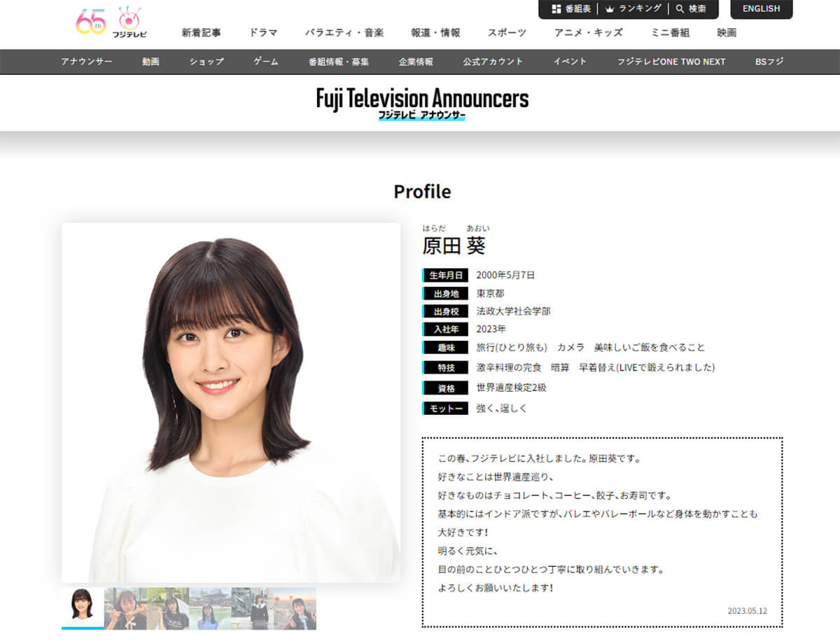Image resolution: width=840 pixels, height=643 pixels.
Task: Switch to the ENGLISH site
Action: (762, 9)
